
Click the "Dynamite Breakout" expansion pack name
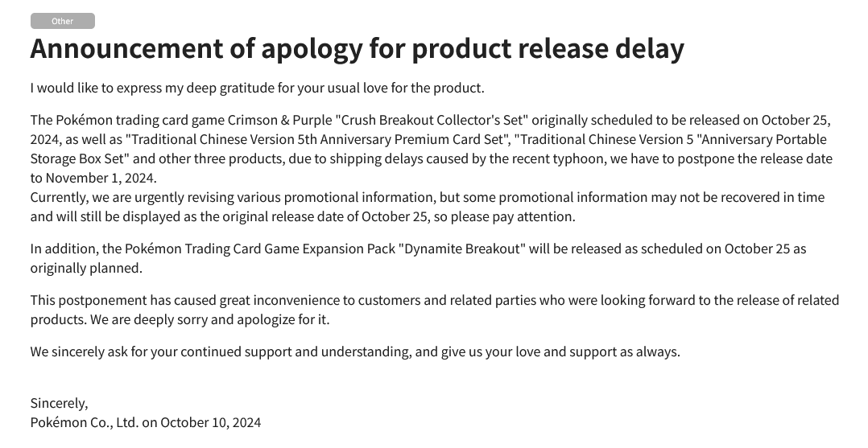click(x=461, y=249)
